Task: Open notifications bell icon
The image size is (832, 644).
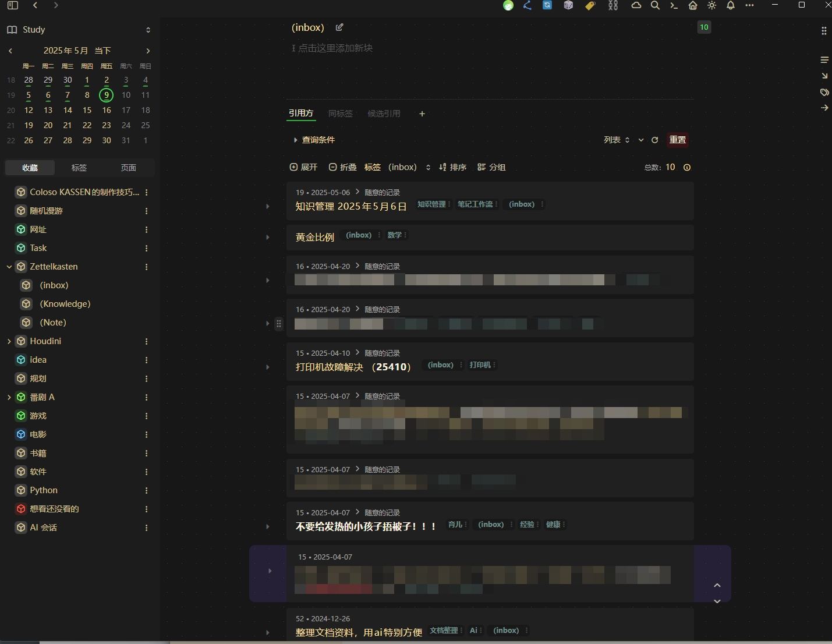Action: click(x=731, y=5)
